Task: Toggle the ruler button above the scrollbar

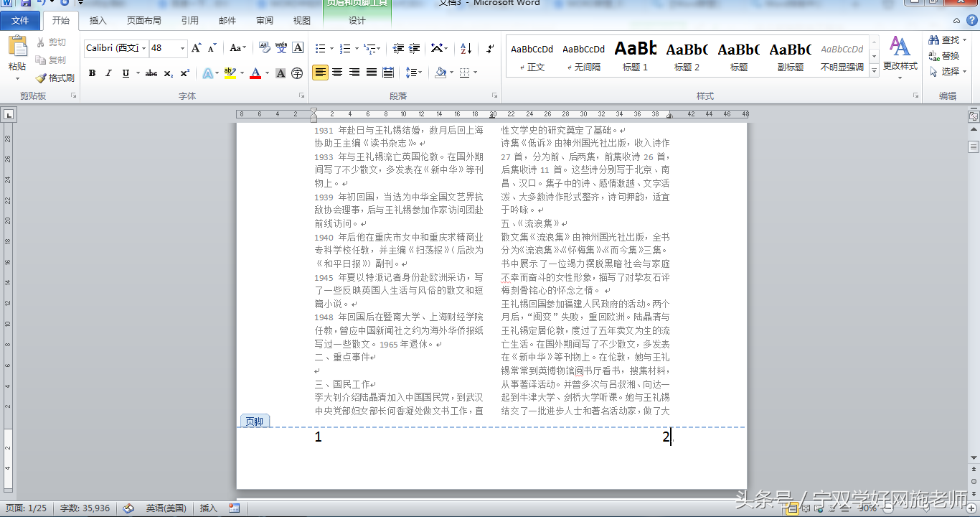Action: 974,116
